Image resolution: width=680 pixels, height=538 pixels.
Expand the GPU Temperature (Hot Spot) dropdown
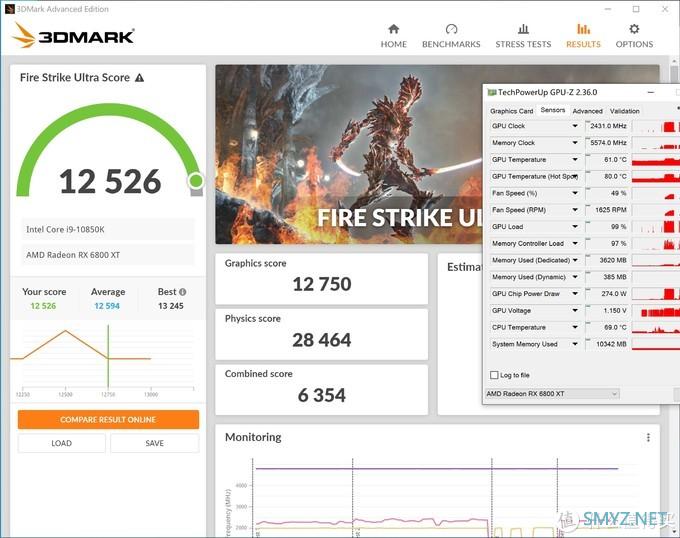pyautogui.click(x=575, y=176)
